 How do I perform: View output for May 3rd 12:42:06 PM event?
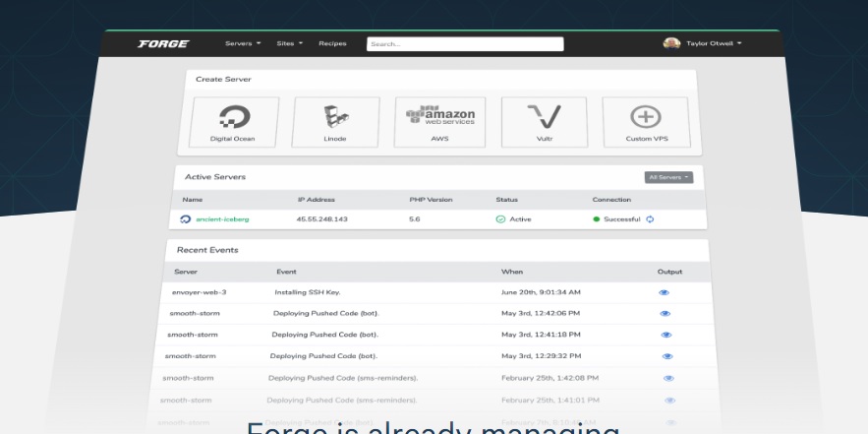coord(665,314)
